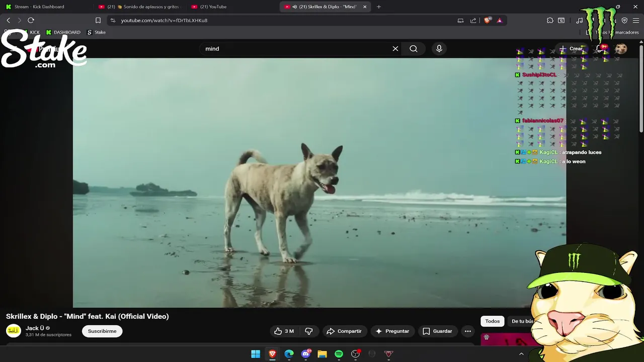This screenshot has width=644, height=362.
Task: Switch to the (21) YouTube tab
Action: tap(231, 7)
